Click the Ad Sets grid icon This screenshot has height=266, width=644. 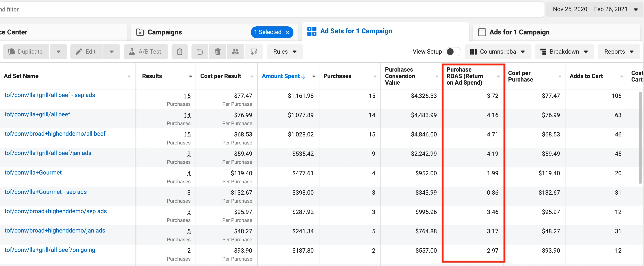pos(312,31)
